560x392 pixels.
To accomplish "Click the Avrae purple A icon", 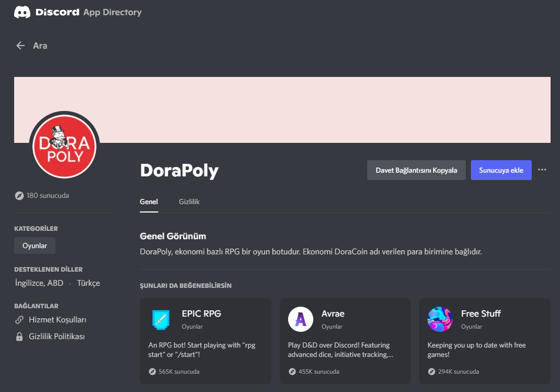I will (301, 319).
